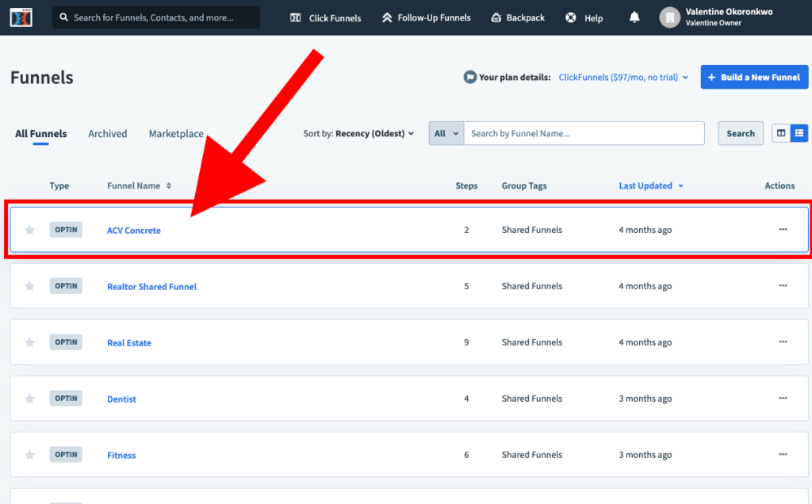Viewport: 812px width, 504px height.
Task: Click the user avatar icon
Action: 669,17
